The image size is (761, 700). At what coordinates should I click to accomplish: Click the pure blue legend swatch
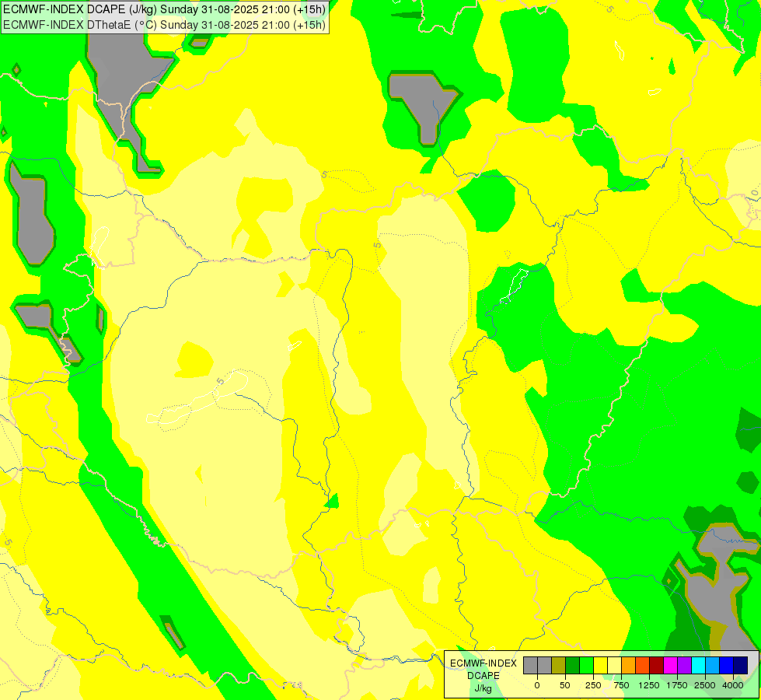tap(727, 666)
